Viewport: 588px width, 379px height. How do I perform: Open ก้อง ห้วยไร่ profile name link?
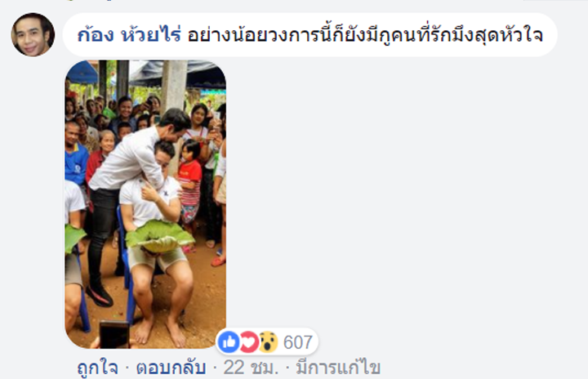129,35
